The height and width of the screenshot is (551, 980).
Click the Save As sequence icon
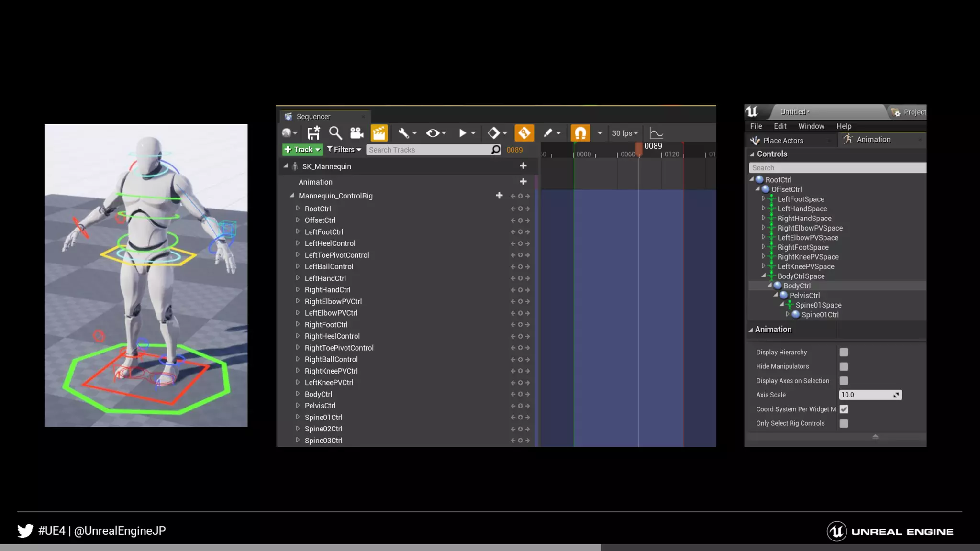coord(313,133)
